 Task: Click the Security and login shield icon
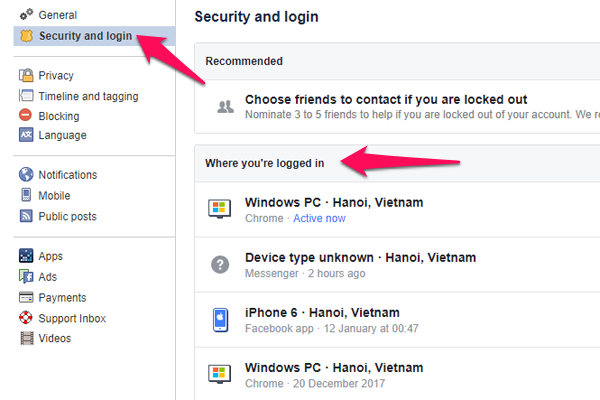(26, 36)
